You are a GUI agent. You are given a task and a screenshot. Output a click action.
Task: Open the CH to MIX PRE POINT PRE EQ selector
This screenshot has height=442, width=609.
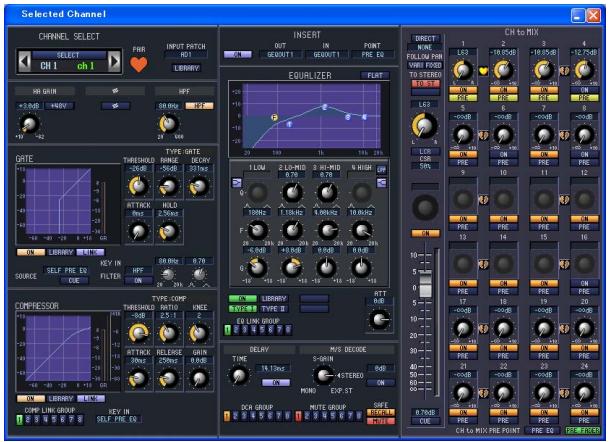[542, 431]
